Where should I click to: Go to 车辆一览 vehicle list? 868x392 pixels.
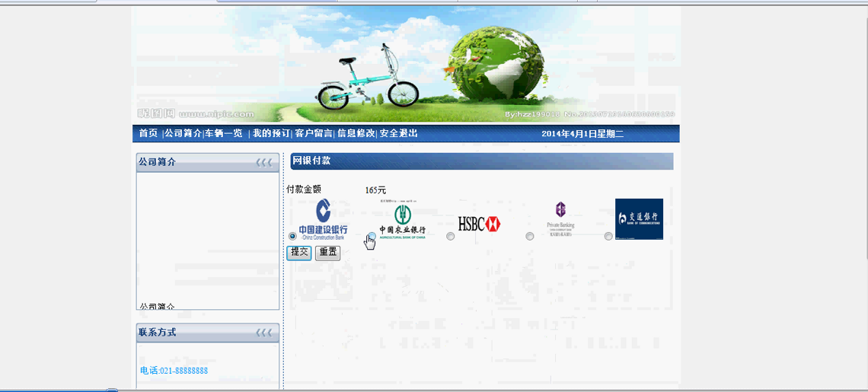[224, 133]
